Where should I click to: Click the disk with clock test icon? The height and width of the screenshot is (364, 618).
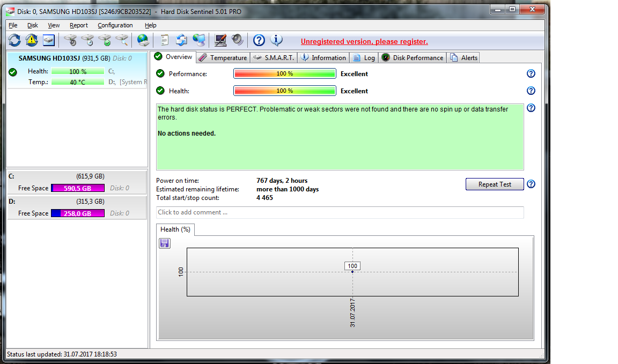87,40
